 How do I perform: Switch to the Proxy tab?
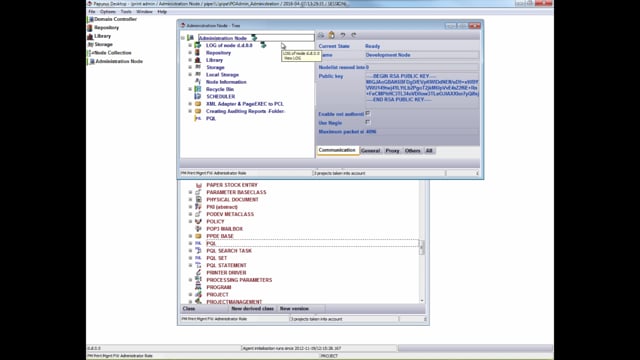tap(392, 151)
